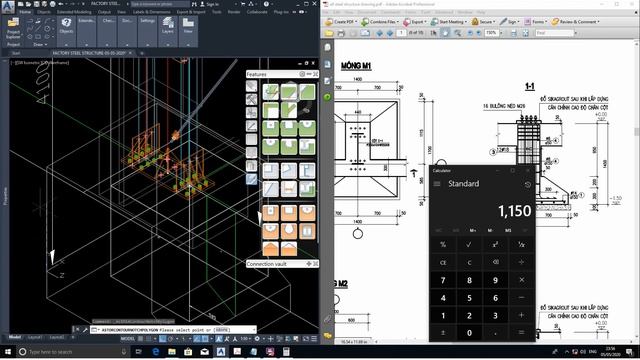This screenshot has width=640, height=360.
Task: Click the Calculator 7 key
Action: (443, 280)
